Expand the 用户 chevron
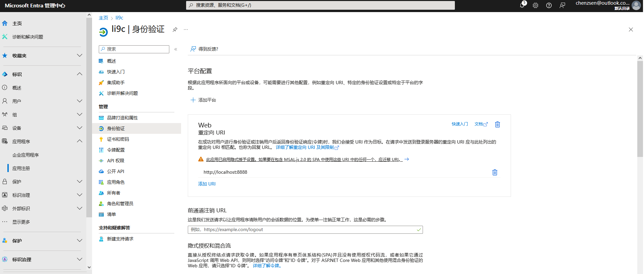Viewport: 644px width, 274px height. [80, 101]
